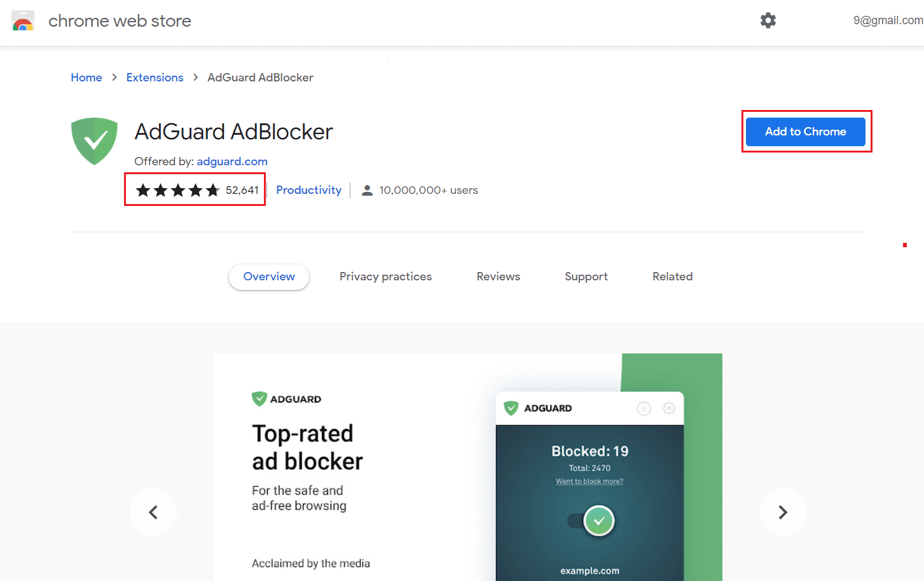This screenshot has width=924, height=581.
Task: Click the 'chrome web store' title text
Action: [120, 21]
